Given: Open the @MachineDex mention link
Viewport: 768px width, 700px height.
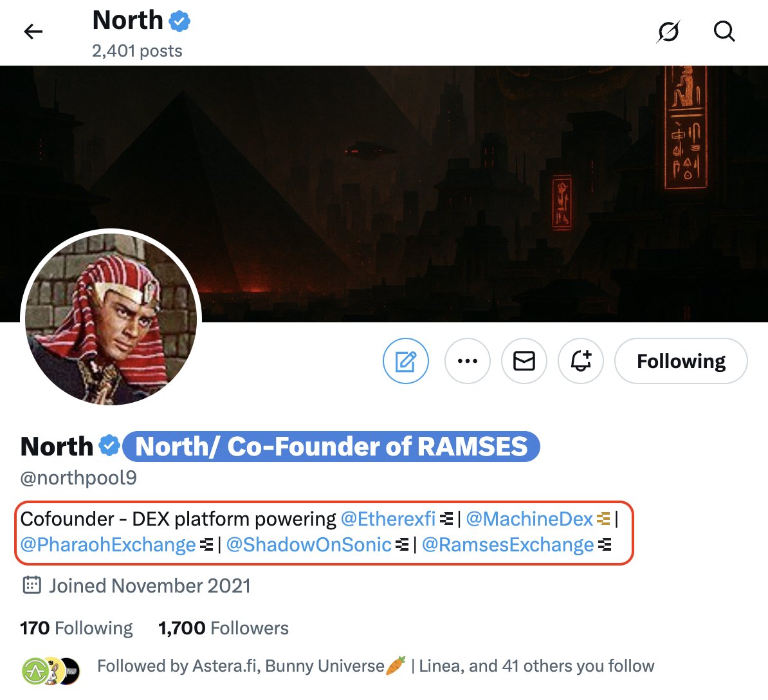Looking at the screenshot, I should pyautogui.click(x=529, y=519).
